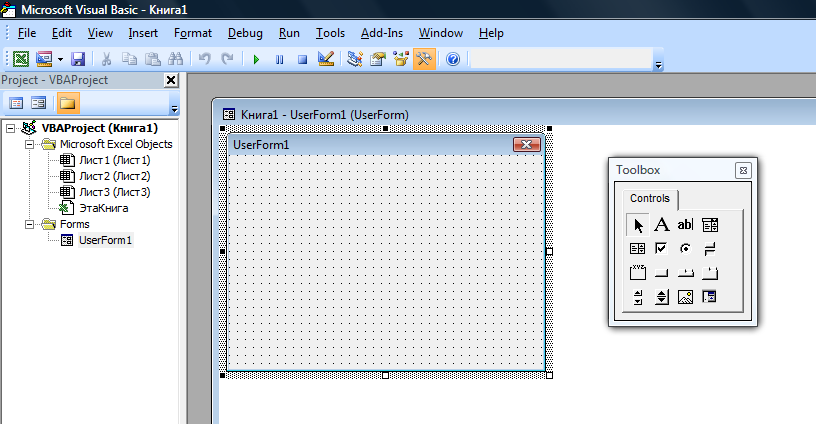Screen dimensions: 816x424
Task: Select VBAProject (Книга1) in the tree
Action: click(99, 128)
